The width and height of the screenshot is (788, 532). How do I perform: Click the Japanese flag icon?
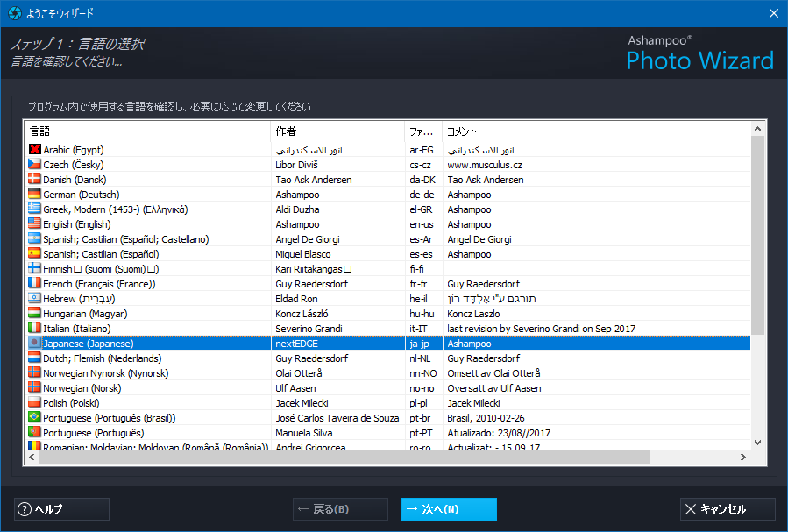[35, 343]
